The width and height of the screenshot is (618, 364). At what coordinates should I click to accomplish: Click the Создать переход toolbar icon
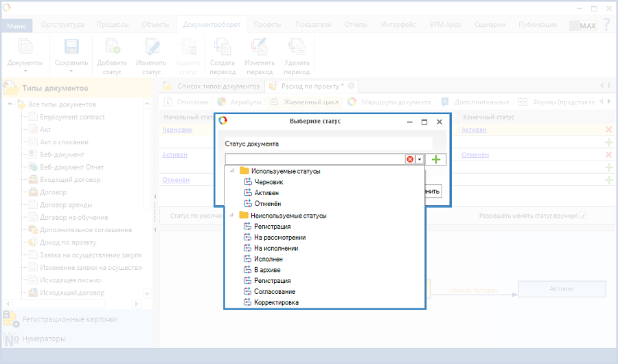coord(222,48)
